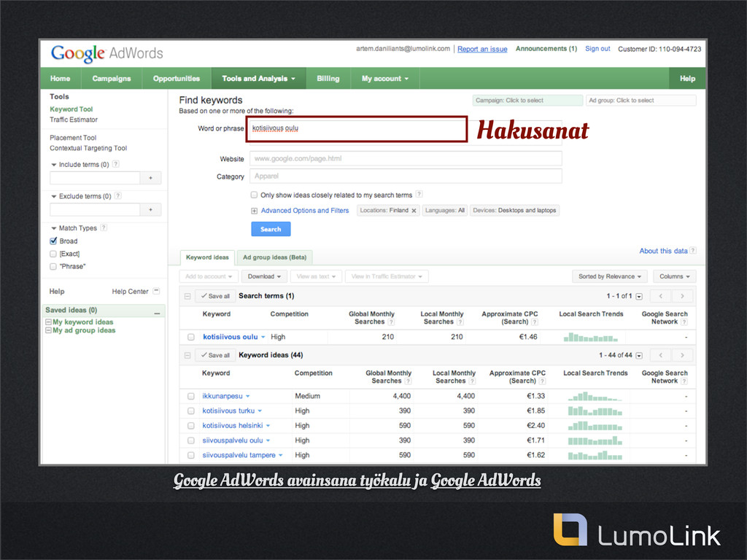Select the kotisiivous helsinki row checkbox

click(x=191, y=426)
